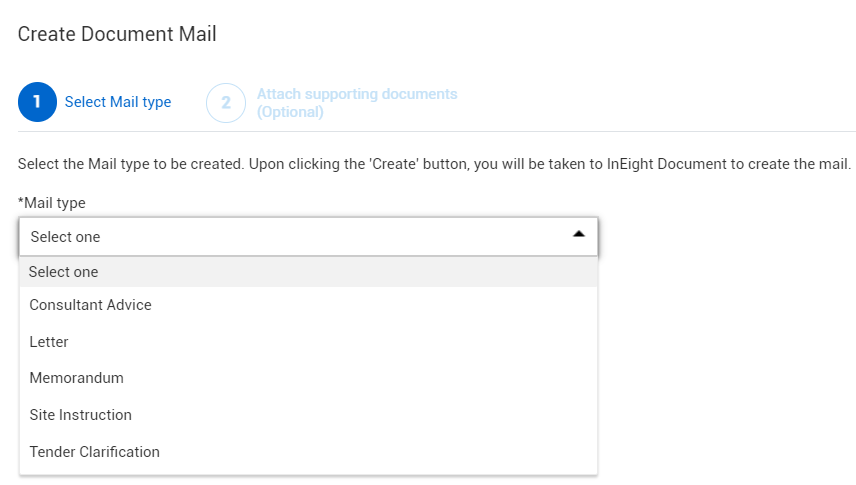
Task: Select Consultant Advice from the list
Action: [x=91, y=305]
